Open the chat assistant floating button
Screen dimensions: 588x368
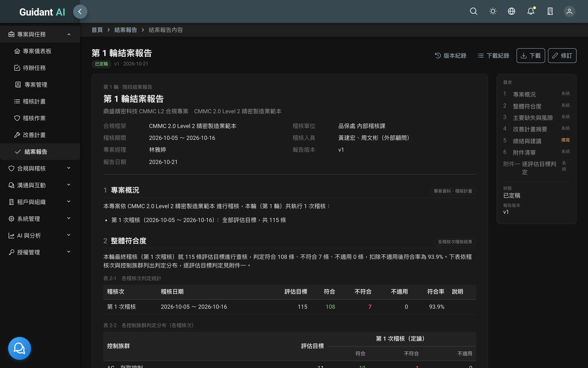point(19,348)
